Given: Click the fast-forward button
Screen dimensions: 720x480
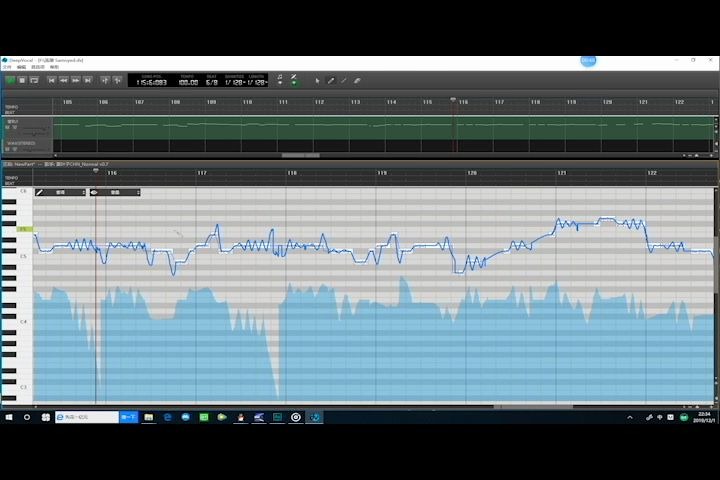Looking at the screenshot, I should point(76,80).
